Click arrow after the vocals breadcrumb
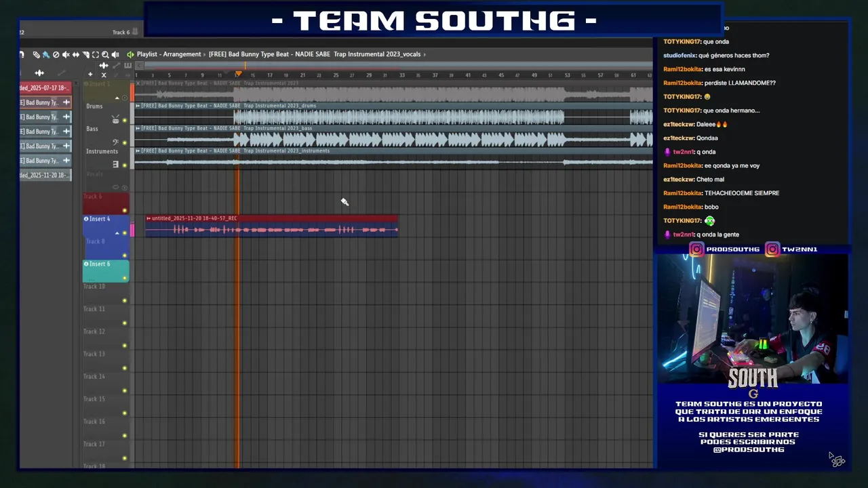 tap(425, 54)
